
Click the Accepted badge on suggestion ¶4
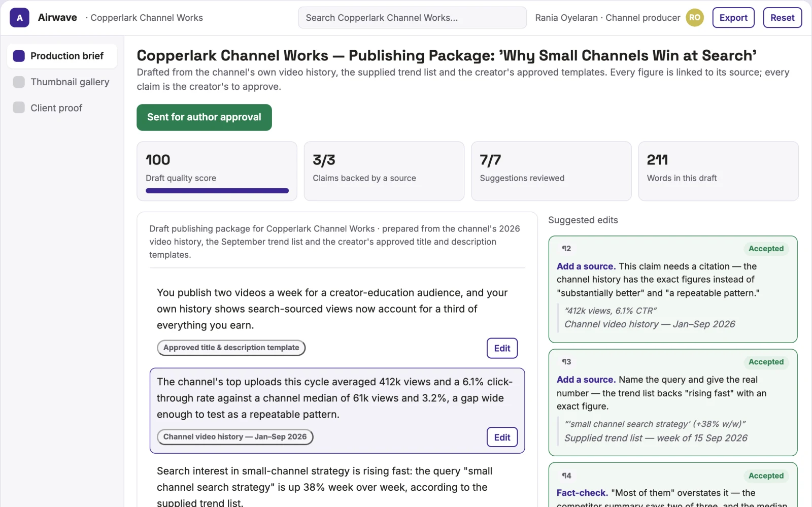(x=766, y=476)
